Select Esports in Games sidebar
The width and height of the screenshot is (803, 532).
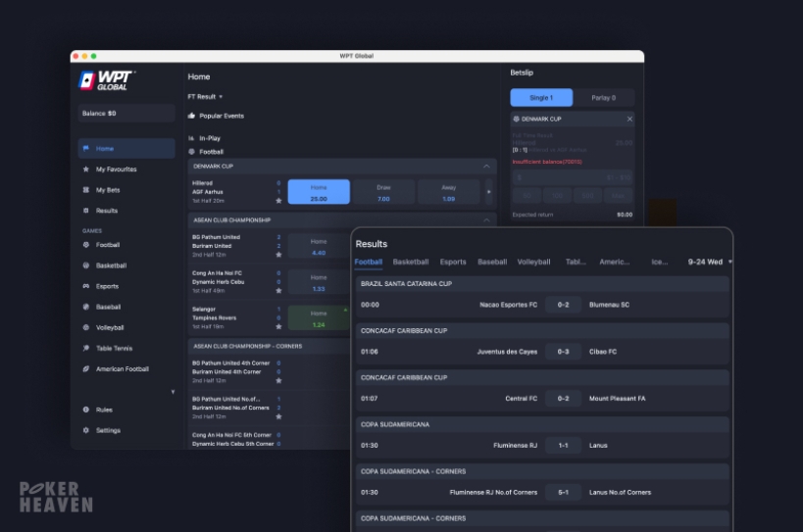point(107,286)
